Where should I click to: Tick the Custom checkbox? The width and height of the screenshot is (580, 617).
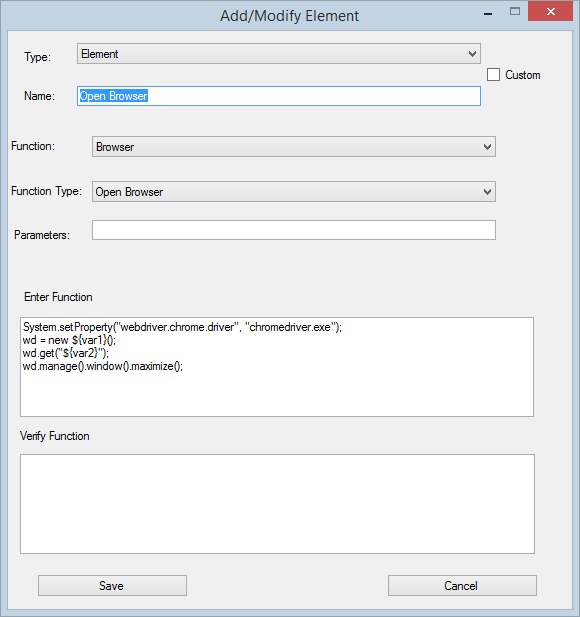pyautogui.click(x=493, y=74)
